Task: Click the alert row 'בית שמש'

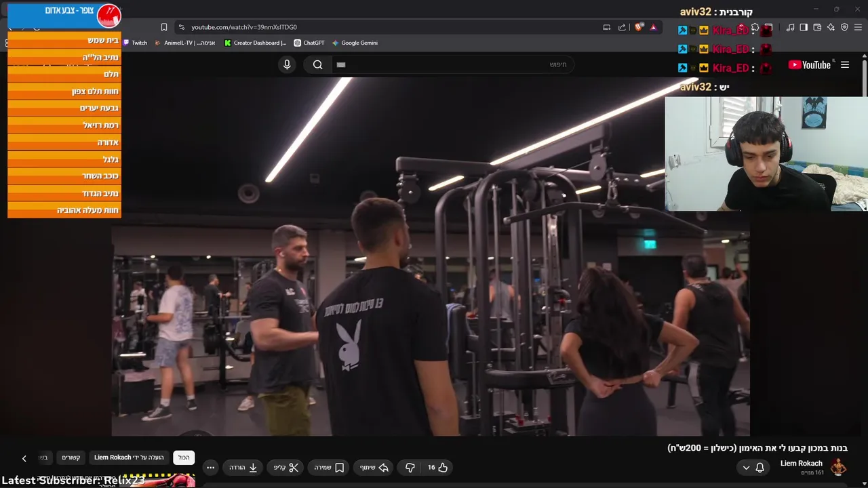Action: click(64, 40)
